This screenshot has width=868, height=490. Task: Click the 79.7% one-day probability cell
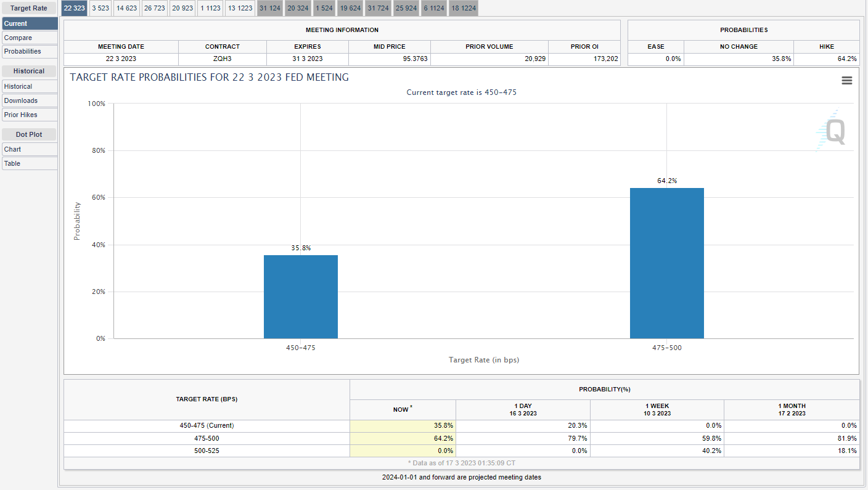523,438
